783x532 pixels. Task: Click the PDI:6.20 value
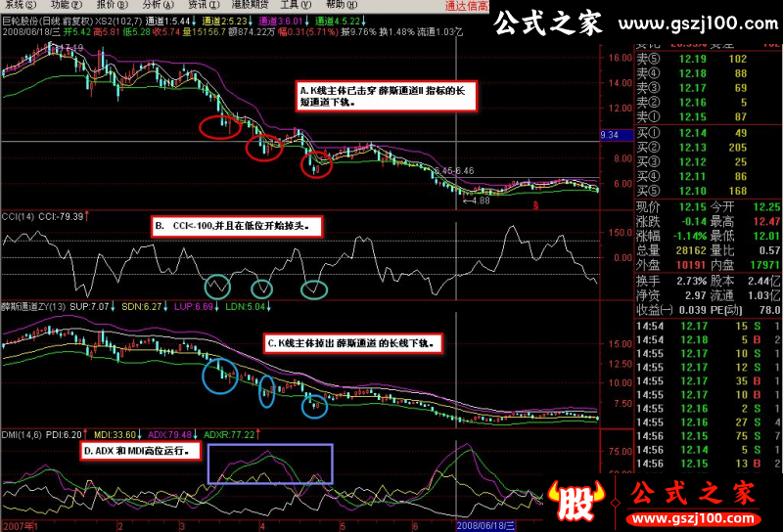[x=64, y=434]
